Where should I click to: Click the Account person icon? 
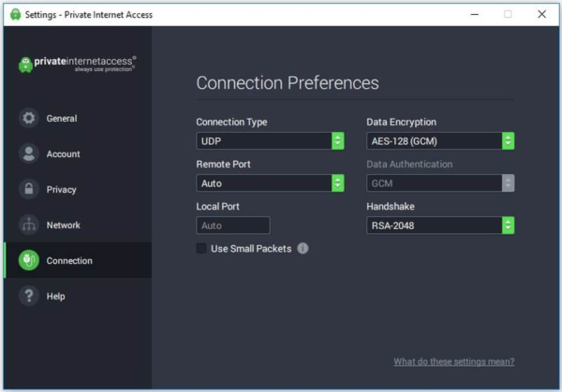pyautogui.click(x=29, y=153)
